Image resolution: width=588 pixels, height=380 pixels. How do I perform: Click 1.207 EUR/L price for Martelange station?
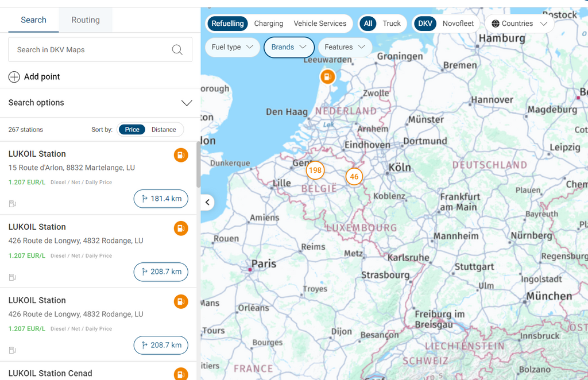[x=26, y=183]
